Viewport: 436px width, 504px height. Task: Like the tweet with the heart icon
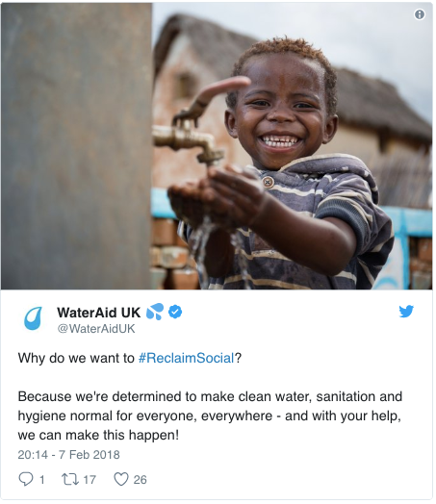click(121, 479)
